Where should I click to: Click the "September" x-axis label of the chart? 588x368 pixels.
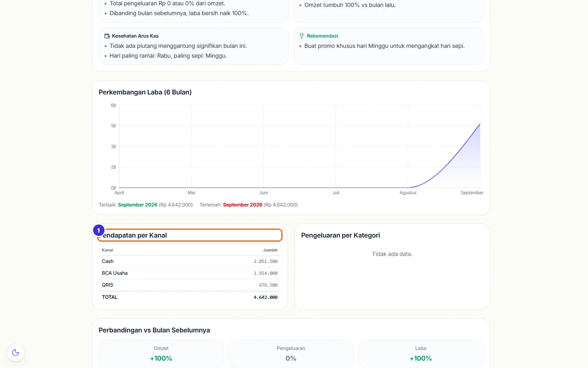[x=472, y=193]
